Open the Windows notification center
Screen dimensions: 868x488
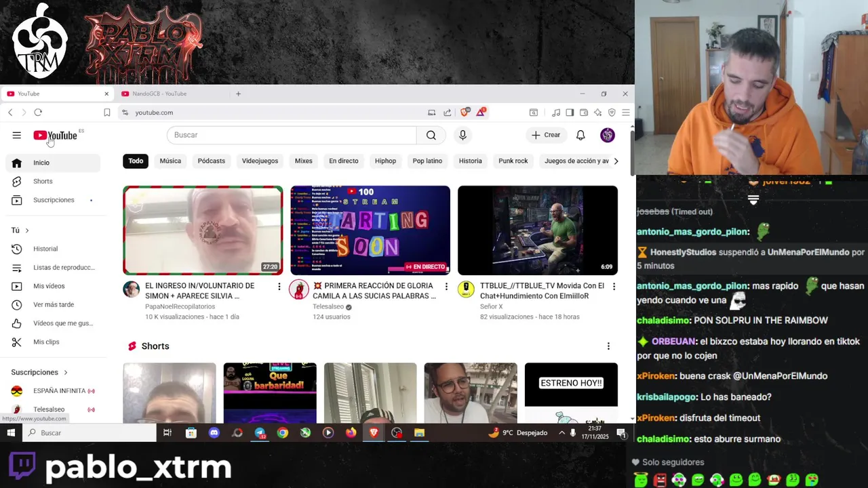click(x=621, y=432)
